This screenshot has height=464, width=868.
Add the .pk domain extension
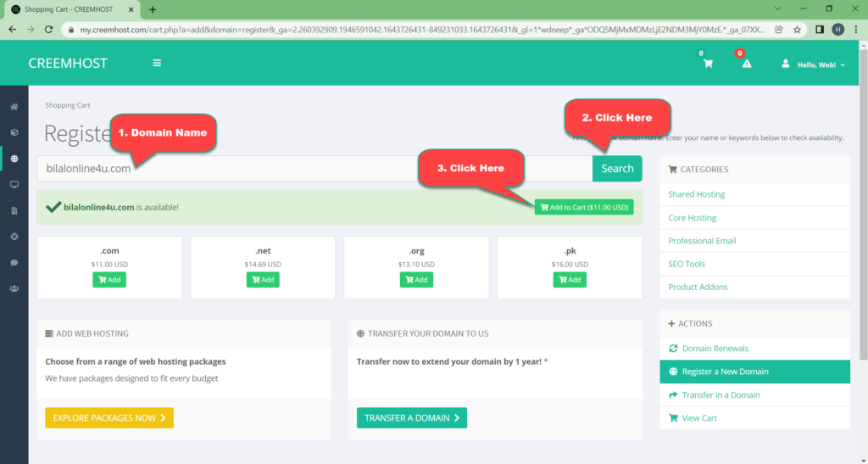click(x=570, y=280)
